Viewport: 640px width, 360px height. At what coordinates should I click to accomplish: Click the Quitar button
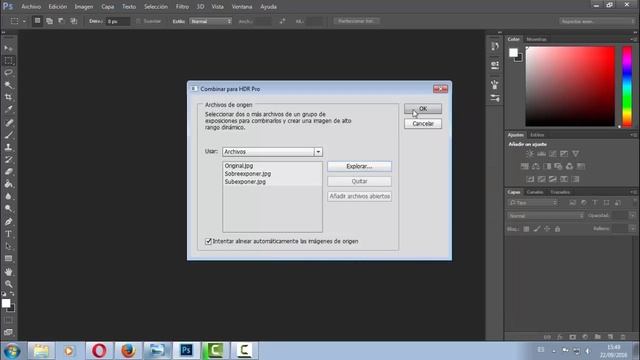point(359,181)
